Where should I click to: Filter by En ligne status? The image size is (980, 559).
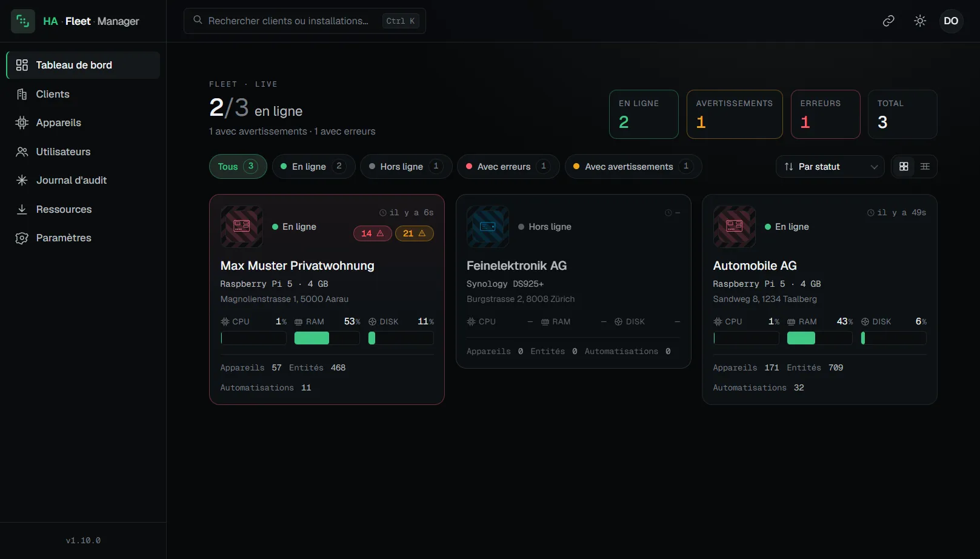click(x=313, y=167)
